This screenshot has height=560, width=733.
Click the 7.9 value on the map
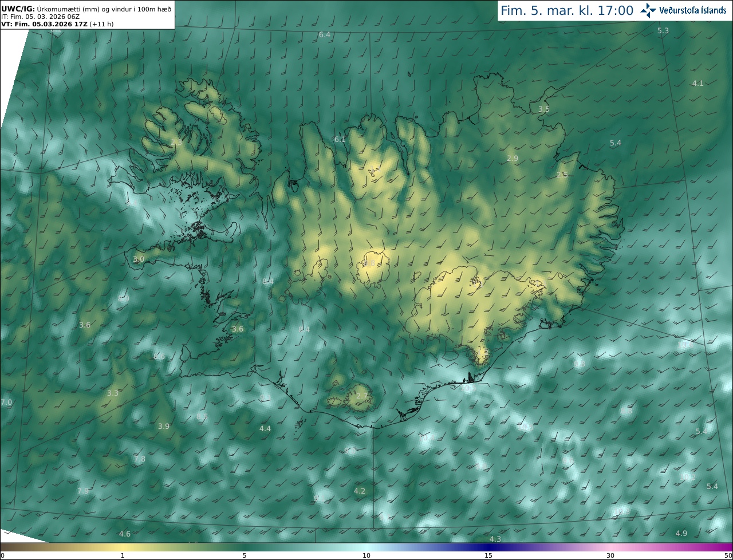pyautogui.click(x=83, y=491)
